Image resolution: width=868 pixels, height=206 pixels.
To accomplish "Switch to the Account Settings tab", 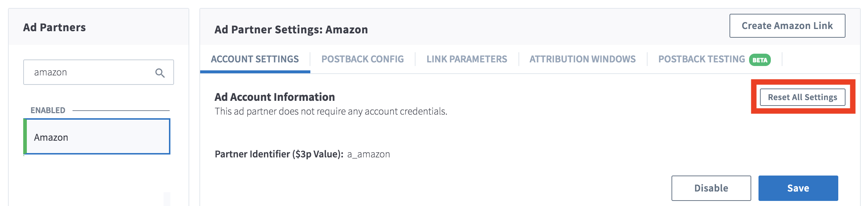I will 255,59.
